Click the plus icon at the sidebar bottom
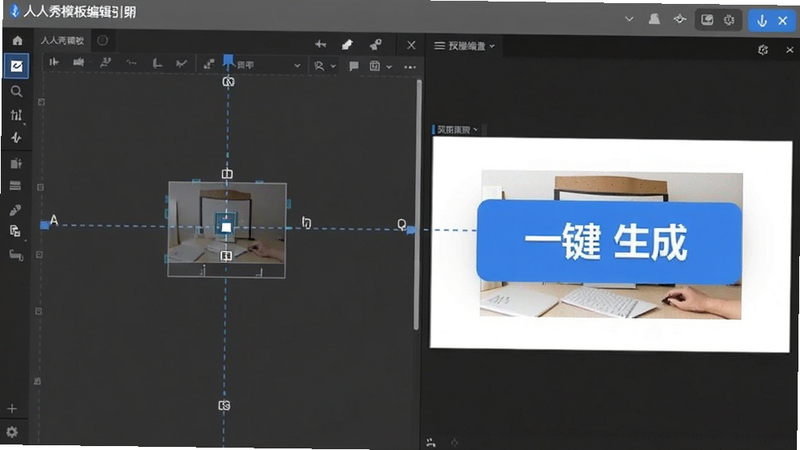The height and width of the screenshot is (450, 800). (x=12, y=409)
